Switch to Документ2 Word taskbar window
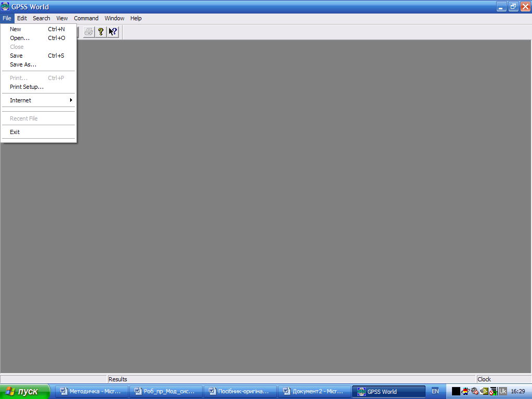532x399 pixels. pos(314,392)
